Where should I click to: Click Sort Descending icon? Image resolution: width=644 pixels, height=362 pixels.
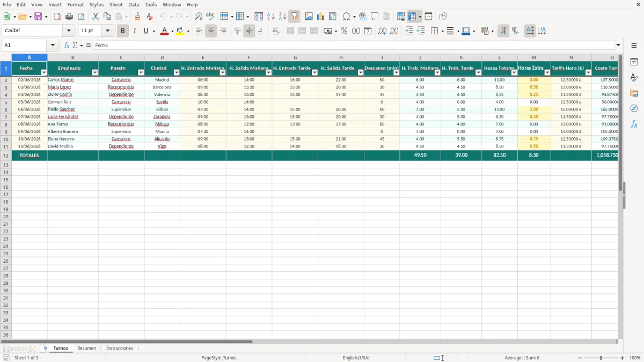282,17
